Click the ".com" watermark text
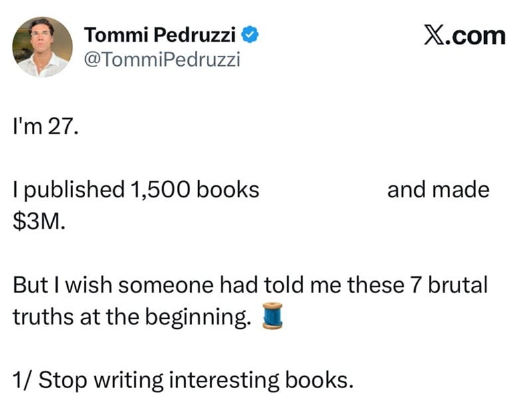The width and height of the screenshot is (532, 410). click(475, 36)
